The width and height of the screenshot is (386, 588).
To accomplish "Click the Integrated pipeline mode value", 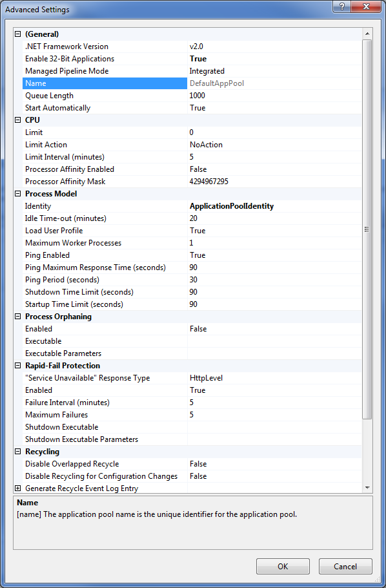I will pyautogui.click(x=207, y=71).
